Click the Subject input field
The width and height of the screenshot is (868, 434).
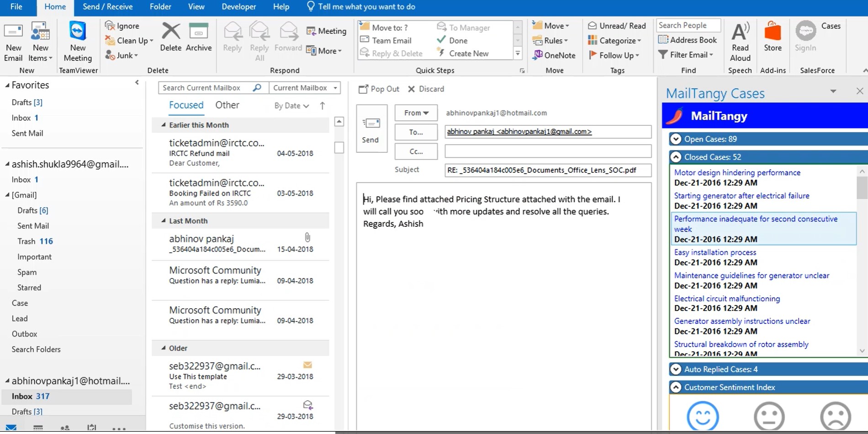coord(548,170)
